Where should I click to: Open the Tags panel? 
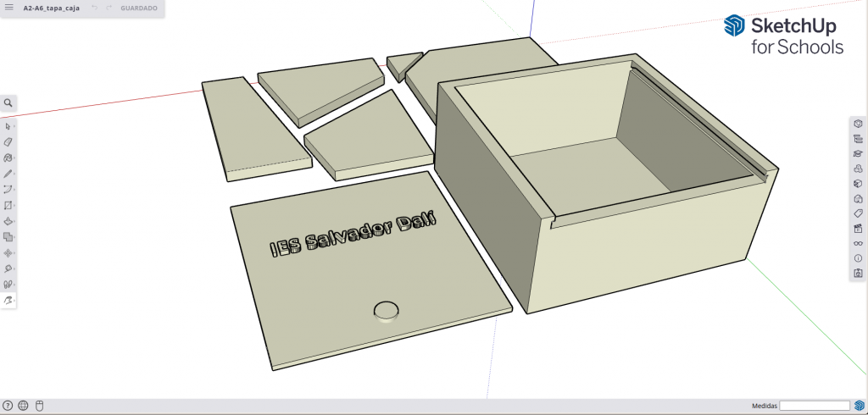click(858, 213)
